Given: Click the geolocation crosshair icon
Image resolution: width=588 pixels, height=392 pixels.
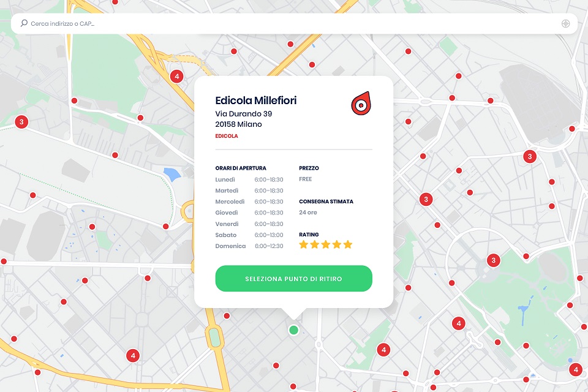Looking at the screenshot, I should tap(565, 23).
